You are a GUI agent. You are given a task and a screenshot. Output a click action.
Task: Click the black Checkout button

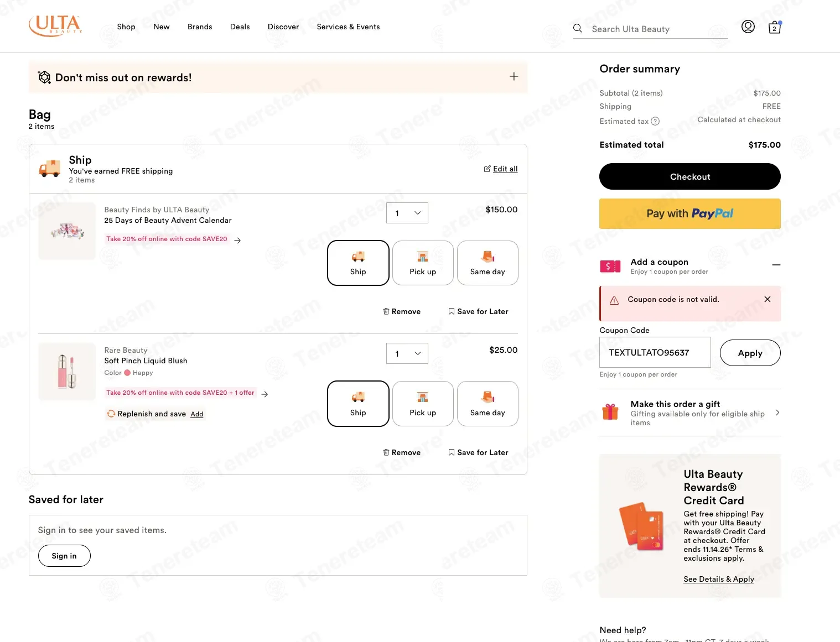690,176
